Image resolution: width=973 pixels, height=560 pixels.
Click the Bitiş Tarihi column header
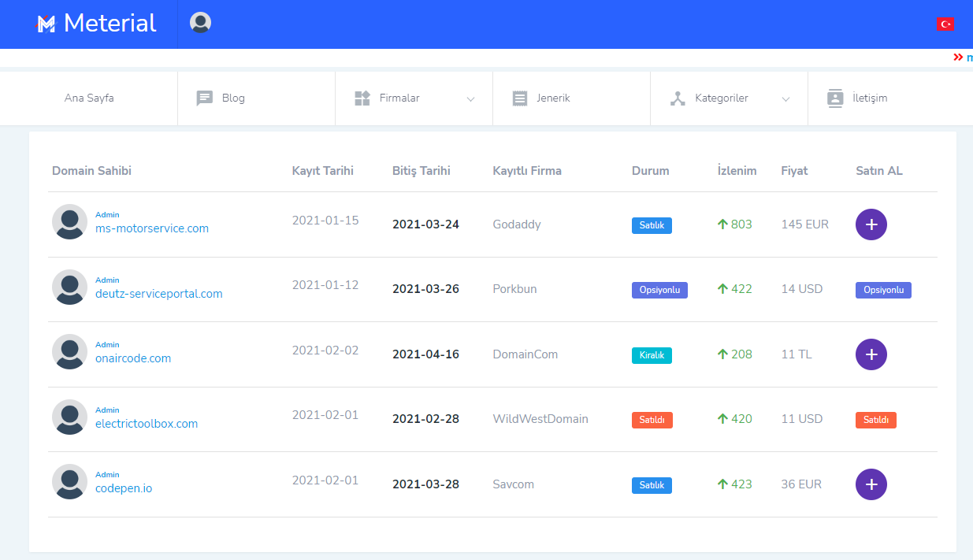(422, 171)
